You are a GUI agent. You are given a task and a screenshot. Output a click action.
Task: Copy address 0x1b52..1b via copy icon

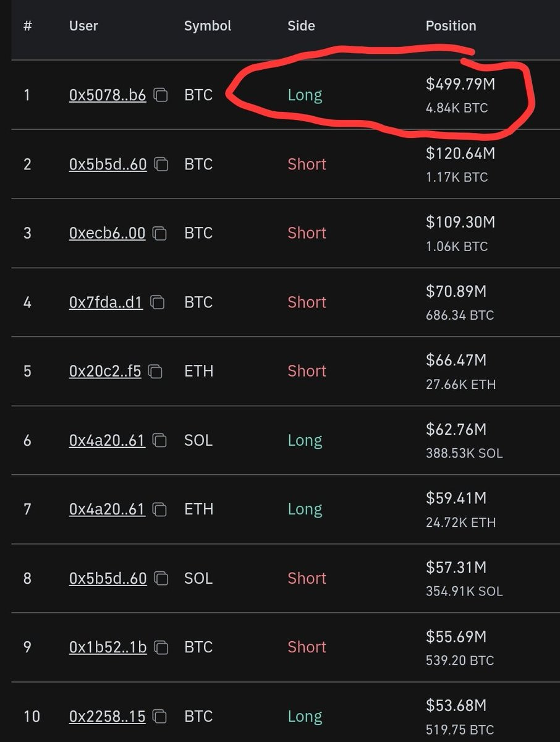click(161, 647)
